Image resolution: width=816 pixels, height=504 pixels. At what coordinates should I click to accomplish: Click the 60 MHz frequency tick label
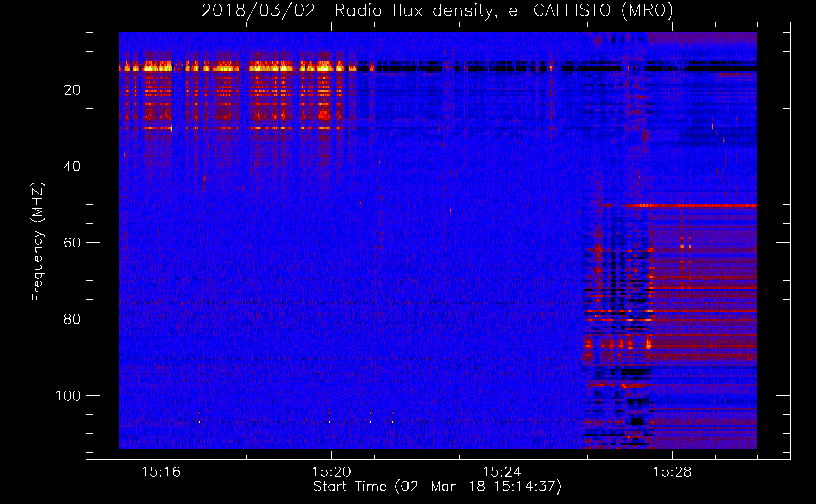point(73,243)
